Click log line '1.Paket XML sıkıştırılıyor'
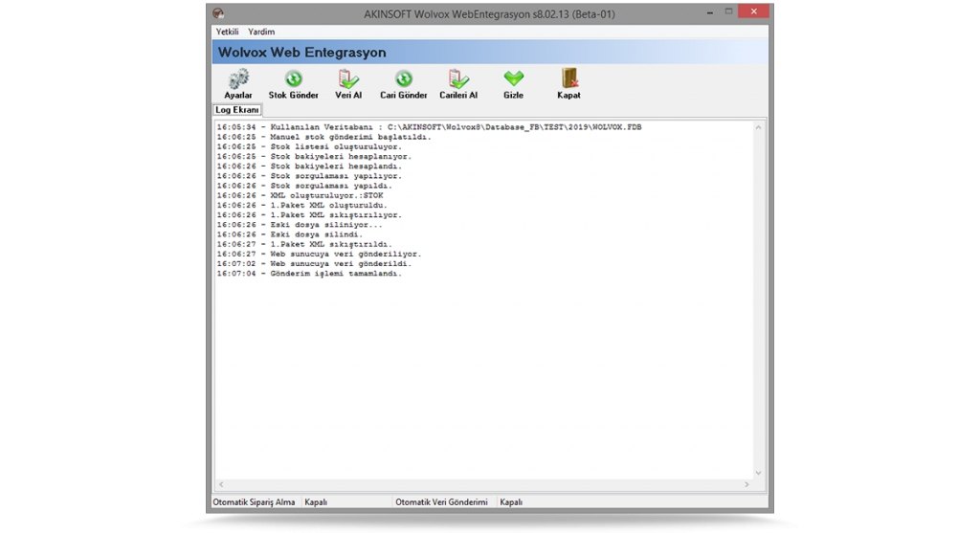The height and width of the screenshot is (533, 980). coord(309,215)
